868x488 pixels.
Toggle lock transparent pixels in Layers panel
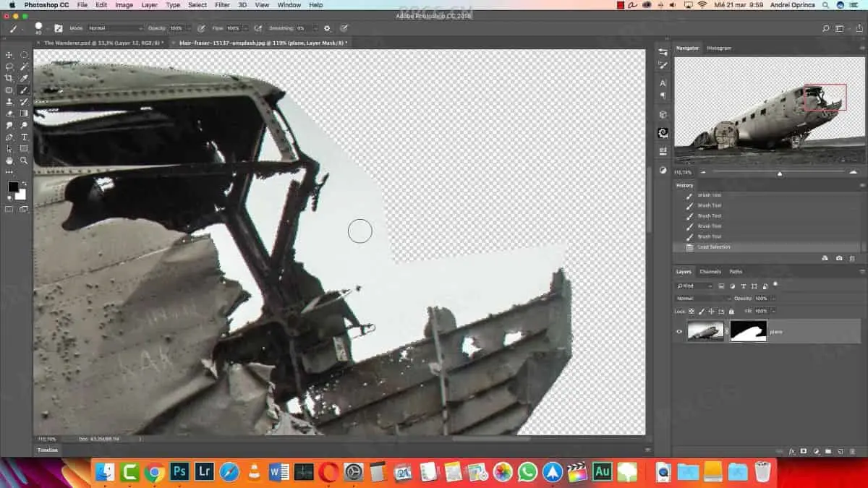(x=692, y=311)
